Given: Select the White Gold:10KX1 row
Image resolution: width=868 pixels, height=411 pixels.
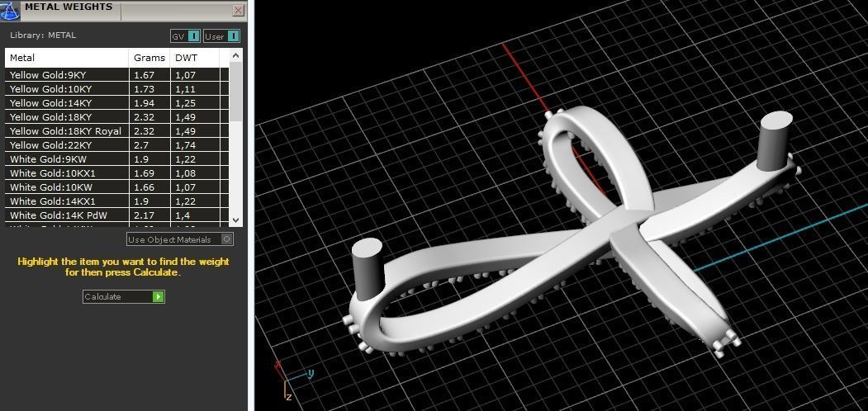Looking at the screenshot, I should coord(116,173).
